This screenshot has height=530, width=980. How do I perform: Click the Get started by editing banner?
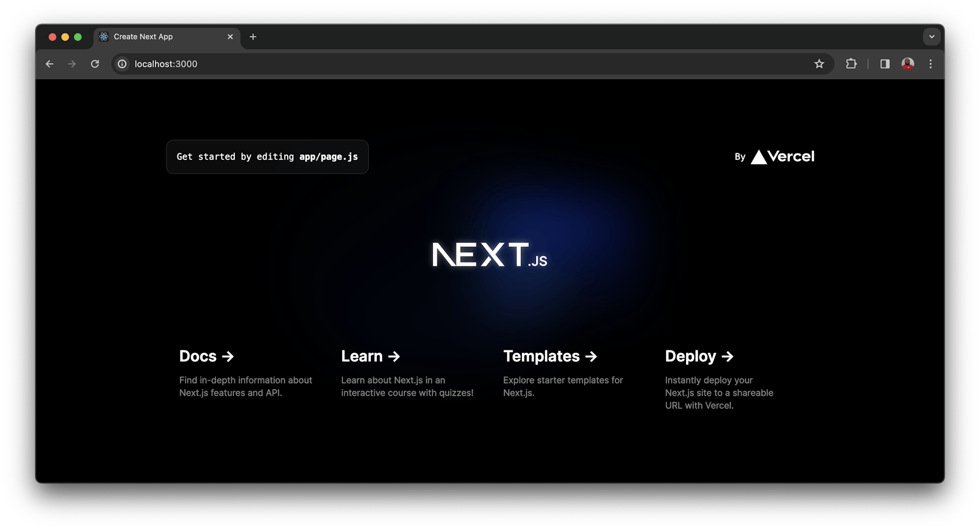267,156
